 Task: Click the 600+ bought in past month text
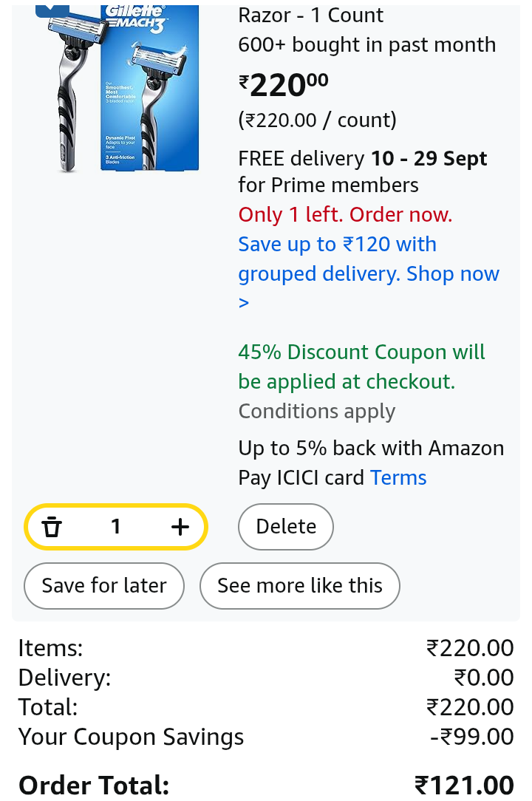tap(366, 45)
